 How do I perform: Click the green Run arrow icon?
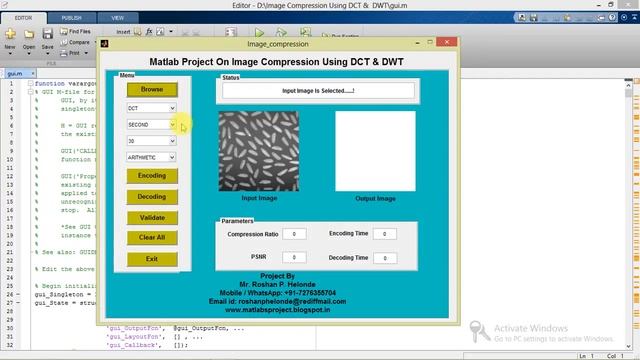[259, 32]
